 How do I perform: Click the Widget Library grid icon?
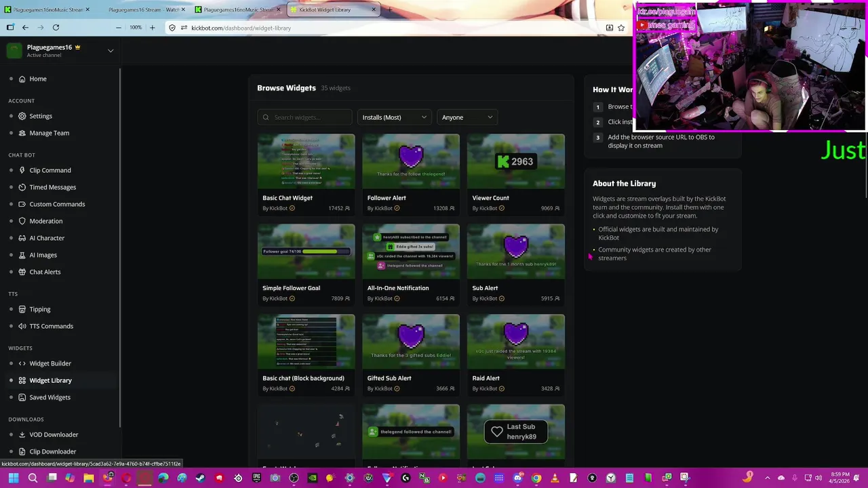pos(22,380)
